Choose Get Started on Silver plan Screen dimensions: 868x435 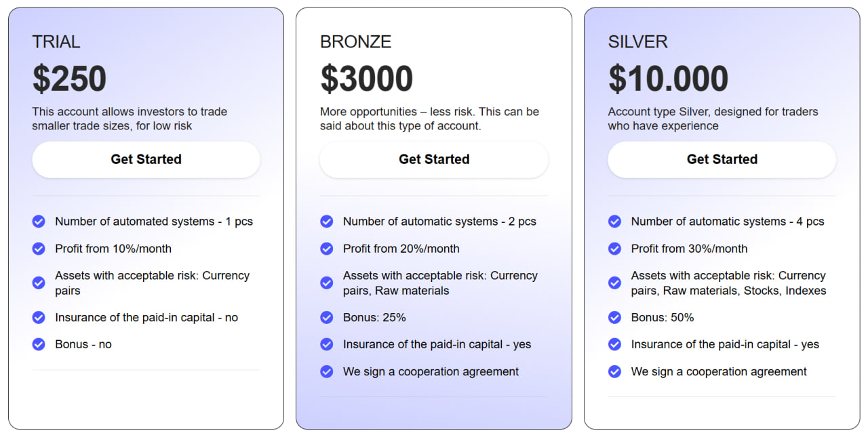[x=722, y=160]
